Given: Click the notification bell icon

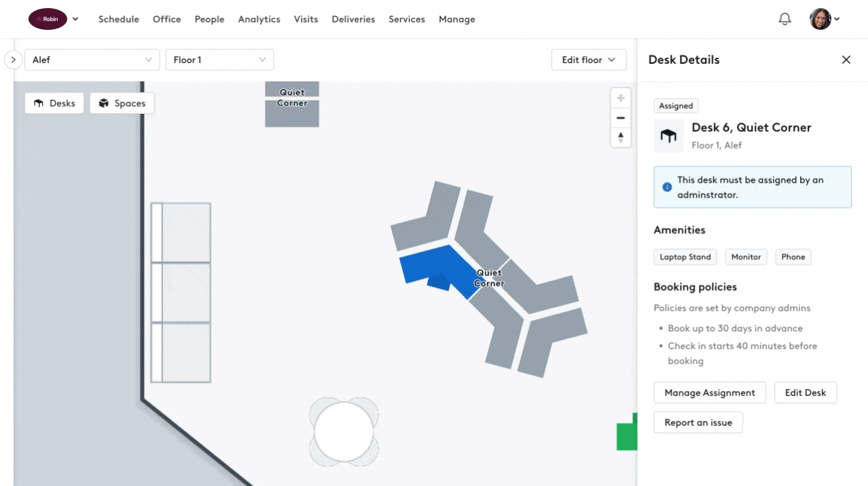Looking at the screenshot, I should (784, 19).
